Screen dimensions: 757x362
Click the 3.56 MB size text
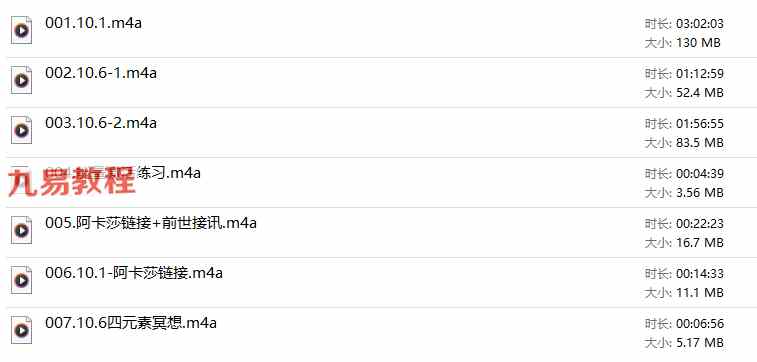point(700,193)
